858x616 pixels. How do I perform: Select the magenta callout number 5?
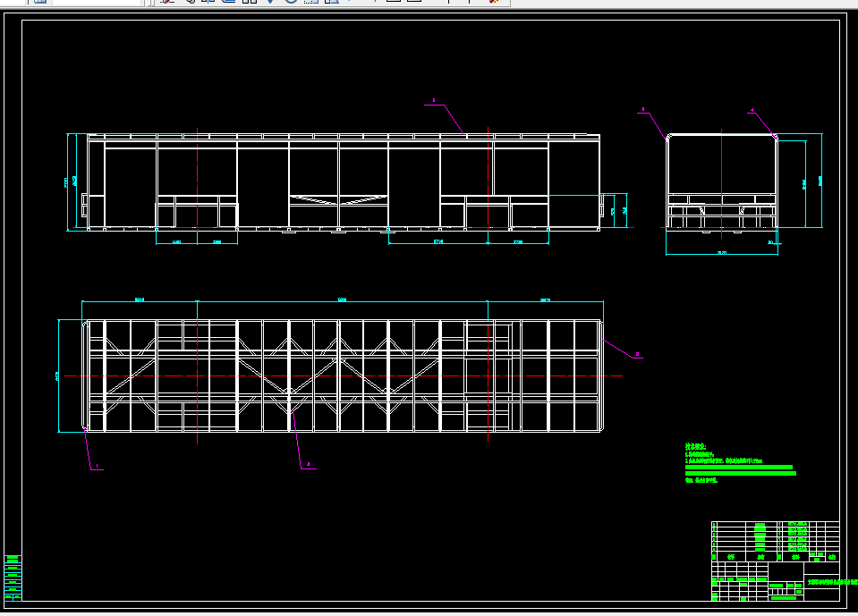tap(434, 100)
